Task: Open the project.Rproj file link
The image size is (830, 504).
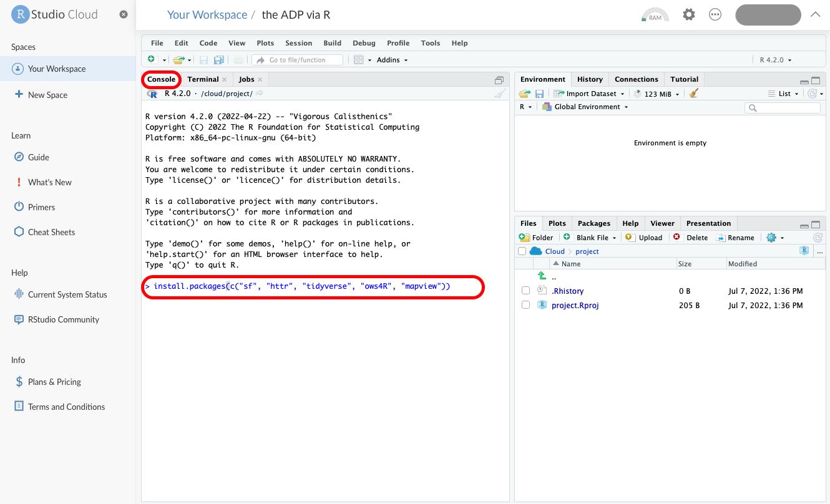Action: point(575,305)
